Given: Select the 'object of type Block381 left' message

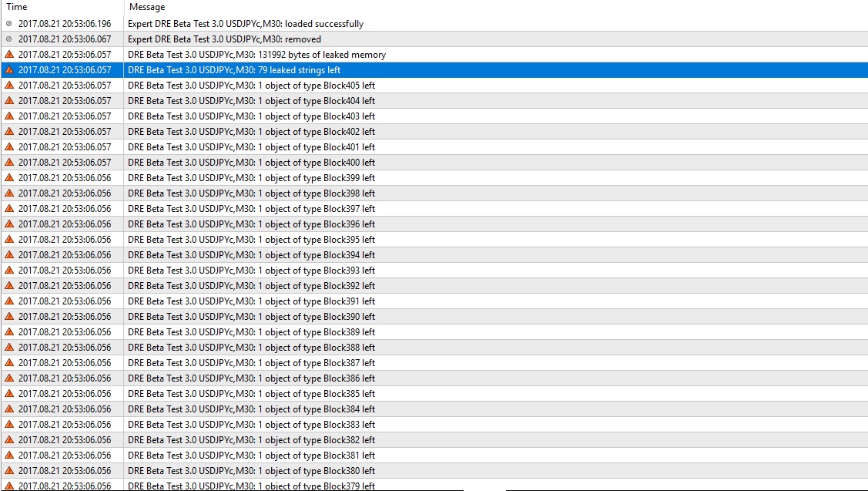Looking at the screenshot, I should click(251, 455).
